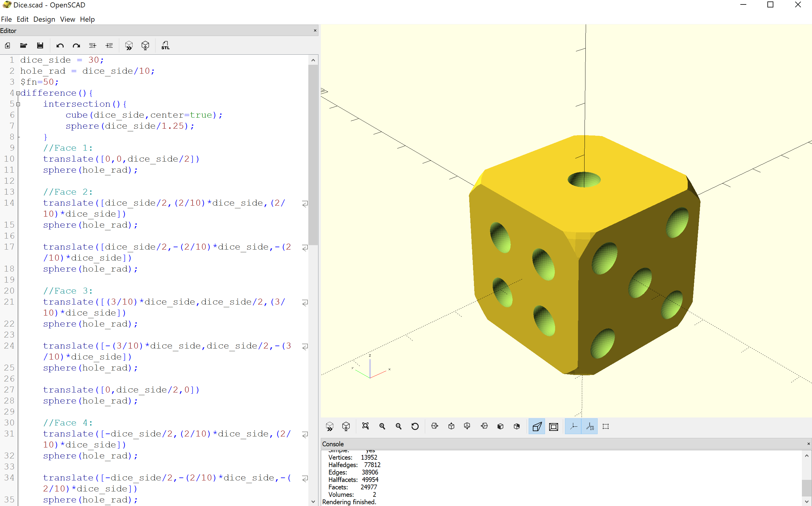
Task: Open the Design menu
Action: (44, 19)
